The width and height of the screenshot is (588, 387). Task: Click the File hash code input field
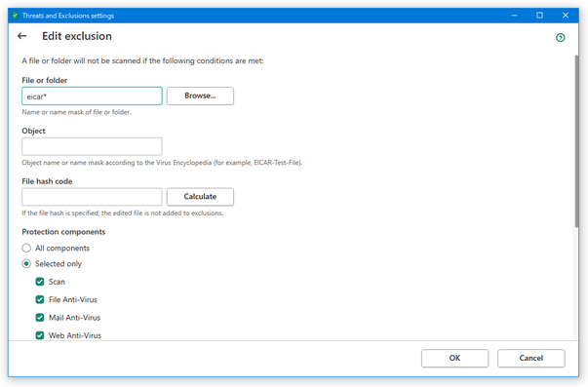[x=92, y=197]
